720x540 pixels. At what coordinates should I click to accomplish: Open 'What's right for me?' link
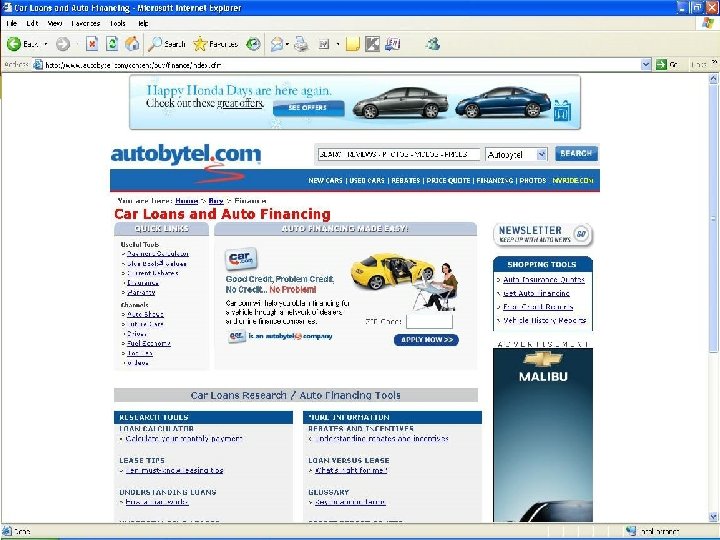(351, 470)
